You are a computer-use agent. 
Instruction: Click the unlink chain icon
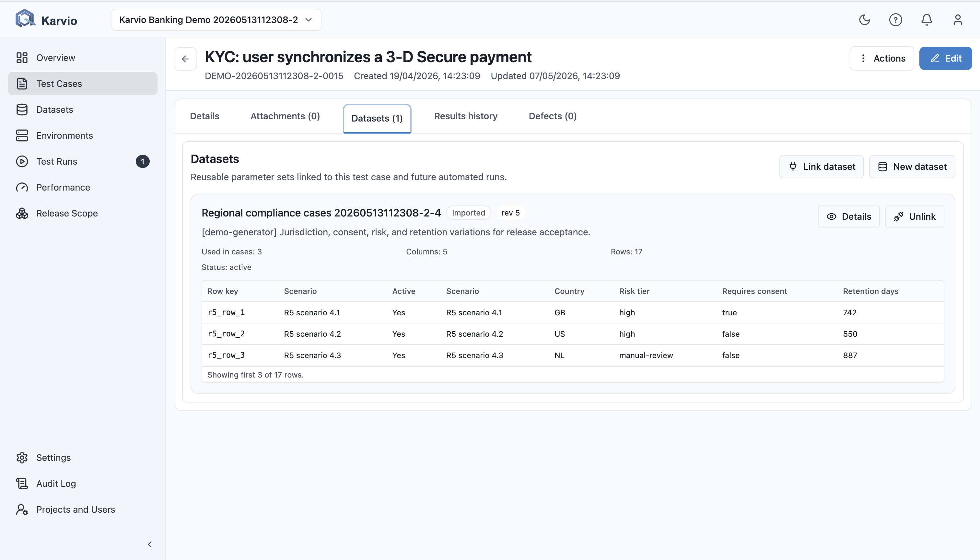pos(898,216)
